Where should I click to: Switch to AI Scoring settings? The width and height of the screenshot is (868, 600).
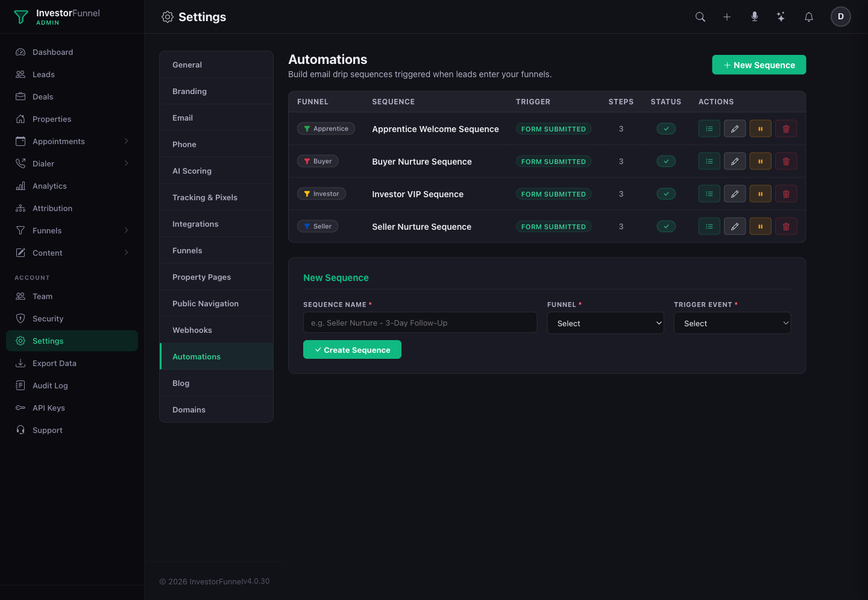point(216,171)
